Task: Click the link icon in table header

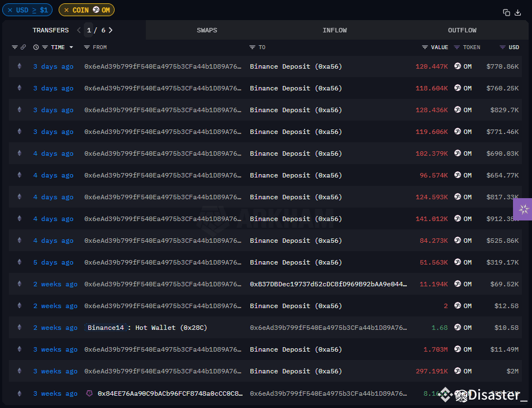Action: click(x=23, y=47)
